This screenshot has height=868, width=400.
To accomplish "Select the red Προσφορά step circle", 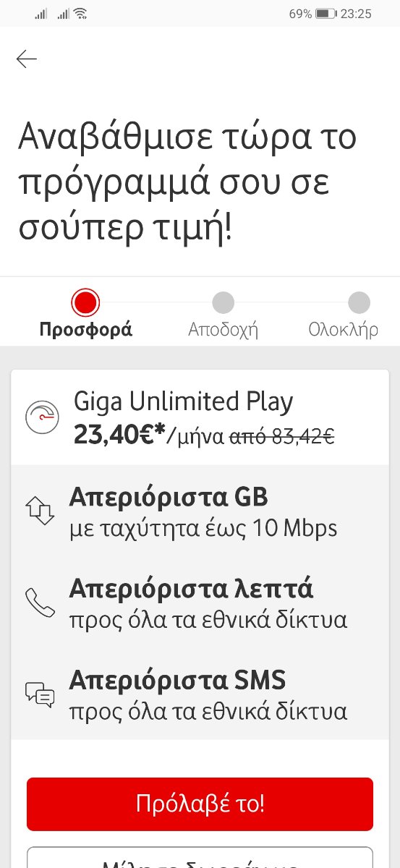I will coord(85,302).
